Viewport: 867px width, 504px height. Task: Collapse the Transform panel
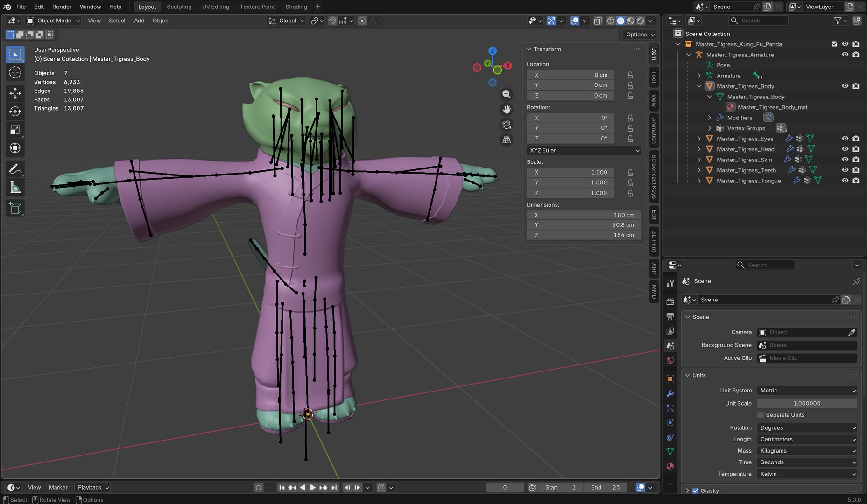coord(529,49)
